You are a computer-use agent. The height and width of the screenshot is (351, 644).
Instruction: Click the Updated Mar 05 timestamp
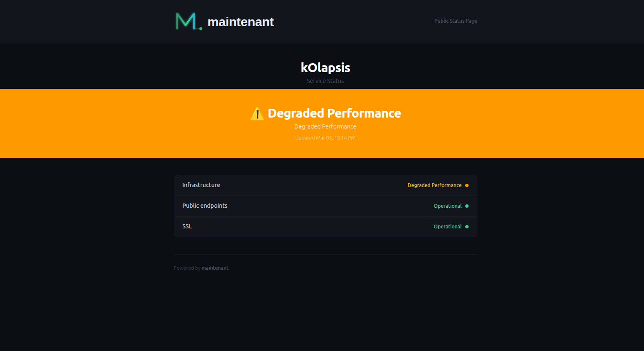[325, 137]
